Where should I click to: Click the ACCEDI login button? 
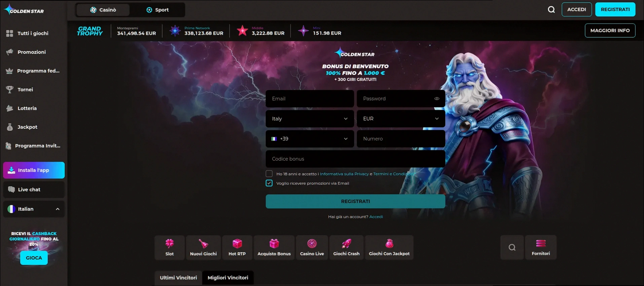tap(576, 9)
